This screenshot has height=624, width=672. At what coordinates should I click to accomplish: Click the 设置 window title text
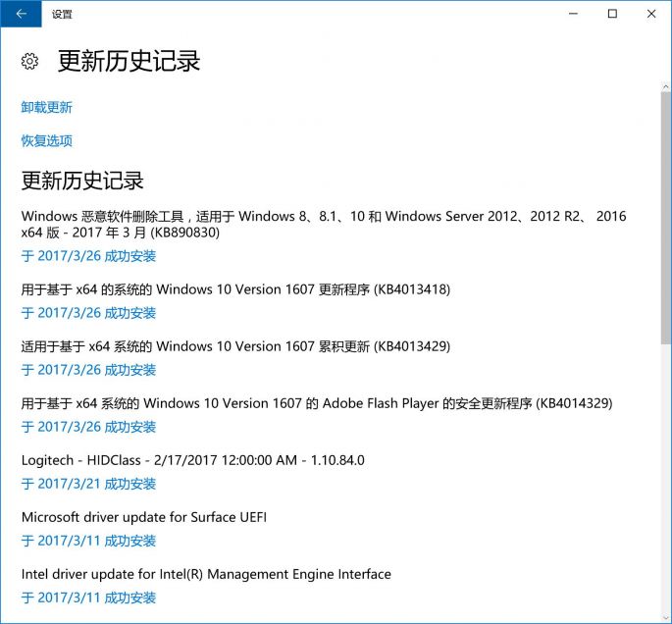62,14
